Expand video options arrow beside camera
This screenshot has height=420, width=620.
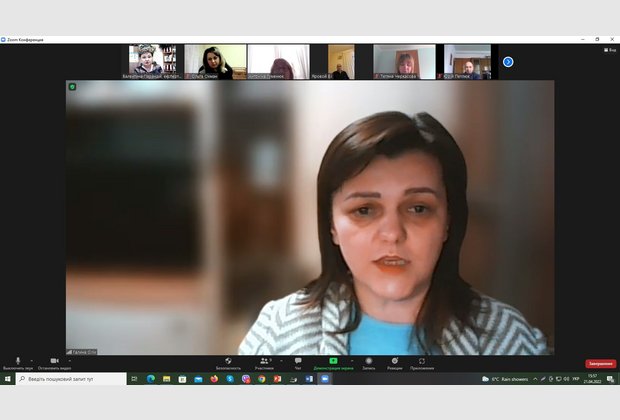(x=68, y=360)
